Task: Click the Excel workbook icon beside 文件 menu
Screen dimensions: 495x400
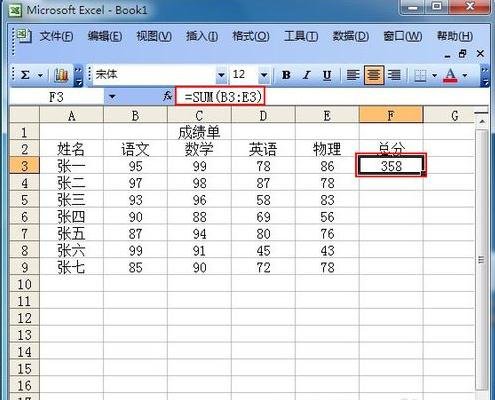Action: click(x=24, y=36)
